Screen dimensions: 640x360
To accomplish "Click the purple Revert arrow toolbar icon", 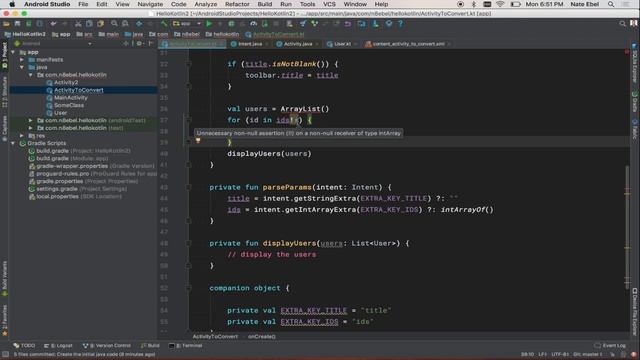I will point(348,24).
